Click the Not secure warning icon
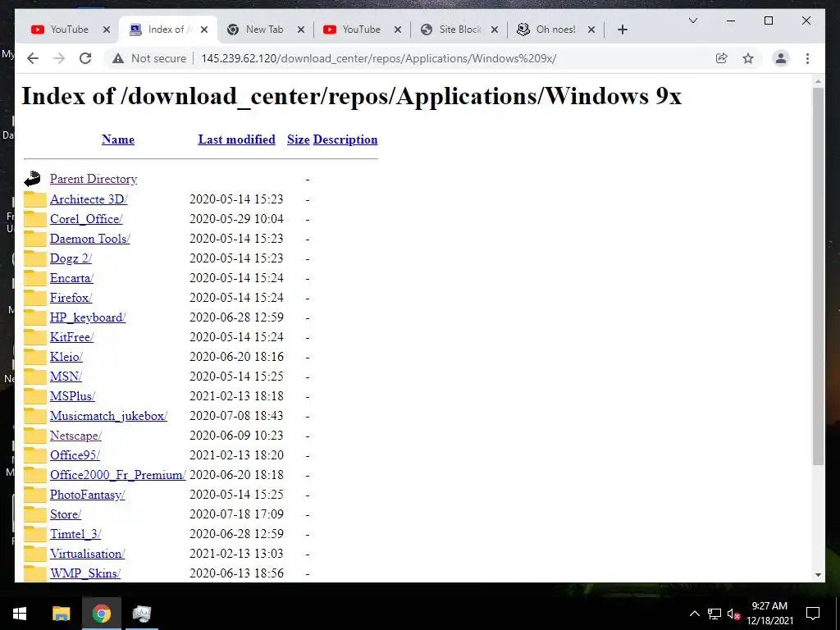The height and width of the screenshot is (630, 840). (118, 58)
